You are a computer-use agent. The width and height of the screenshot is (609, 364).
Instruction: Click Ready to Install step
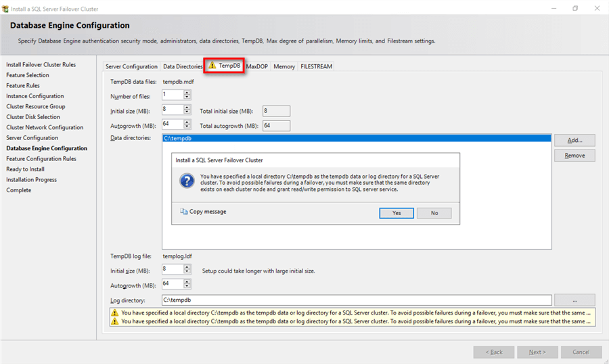[x=25, y=169]
